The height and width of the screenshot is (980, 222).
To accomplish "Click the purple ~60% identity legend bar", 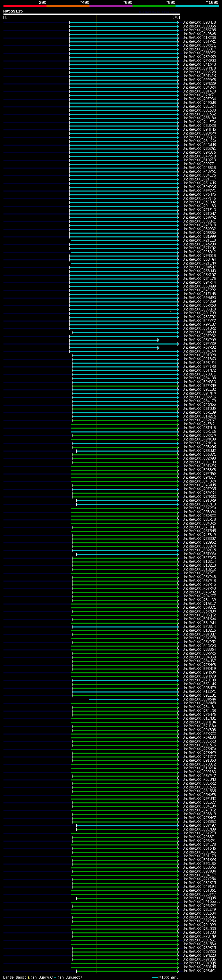I will tap(111, 6).
